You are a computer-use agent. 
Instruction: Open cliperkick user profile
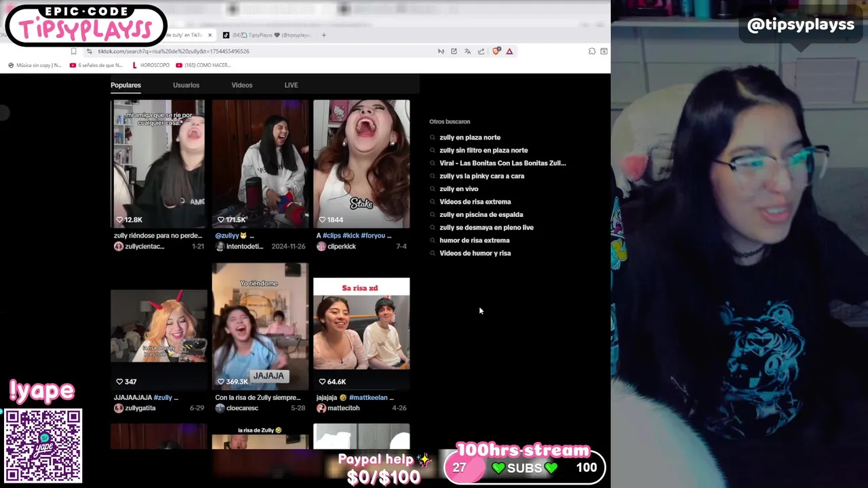[x=342, y=247]
